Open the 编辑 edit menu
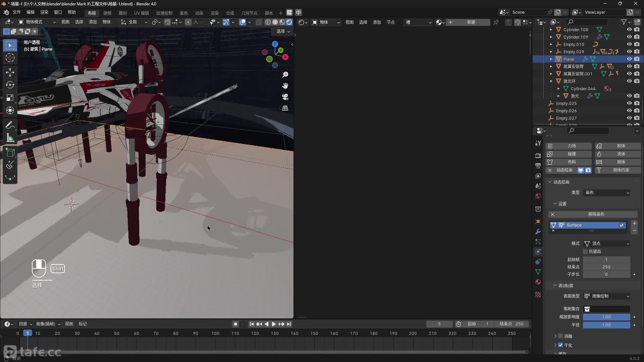The height and width of the screenshot is (362, 644). coord(31,12)
